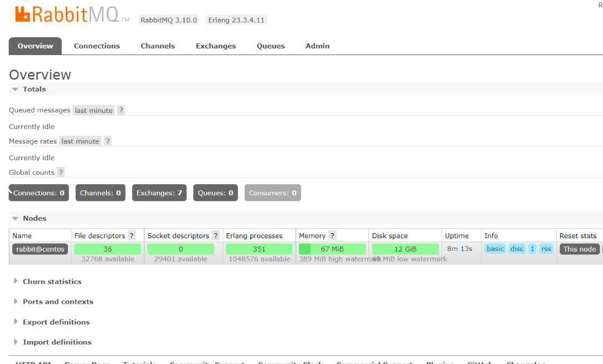The height and width of the screenshot is (364, 603).
Task: Change Message rates last minute range
Action: 80,141
